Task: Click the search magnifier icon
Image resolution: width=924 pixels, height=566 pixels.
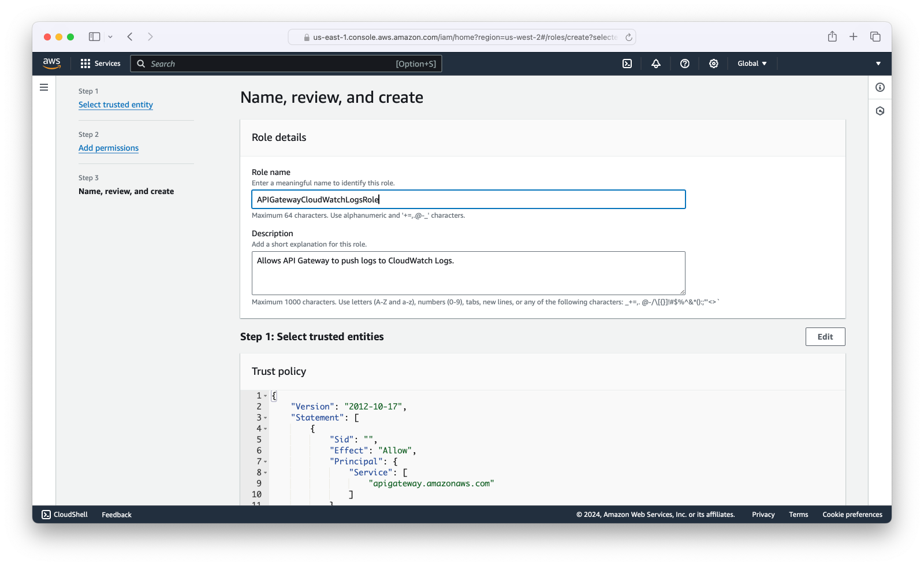Action: pos(141,64)
